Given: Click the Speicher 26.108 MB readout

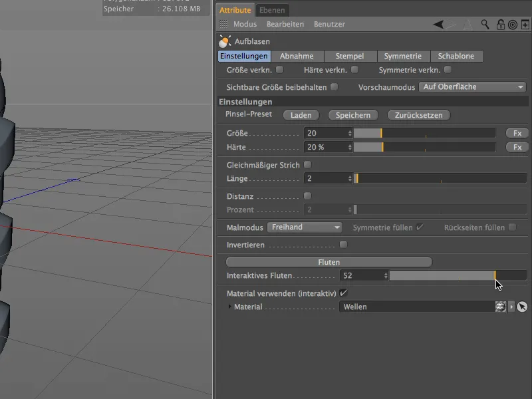Looking at the screenshot, I should (x=152, y=9).
